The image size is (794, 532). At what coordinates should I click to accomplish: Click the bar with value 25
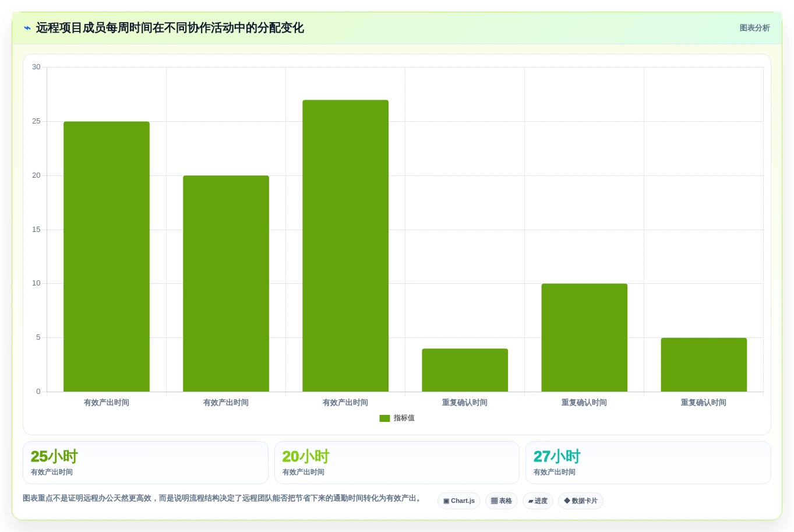[107, 256]
